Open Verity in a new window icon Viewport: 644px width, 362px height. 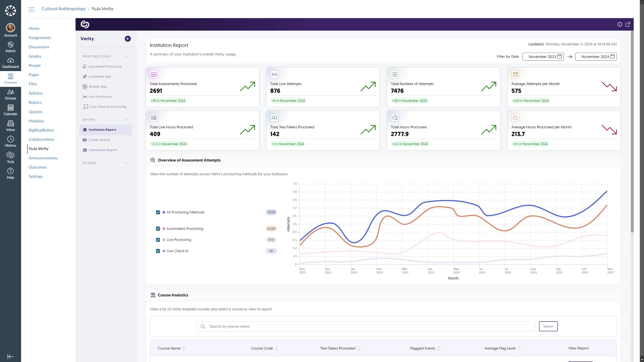[x=628, y=24]
